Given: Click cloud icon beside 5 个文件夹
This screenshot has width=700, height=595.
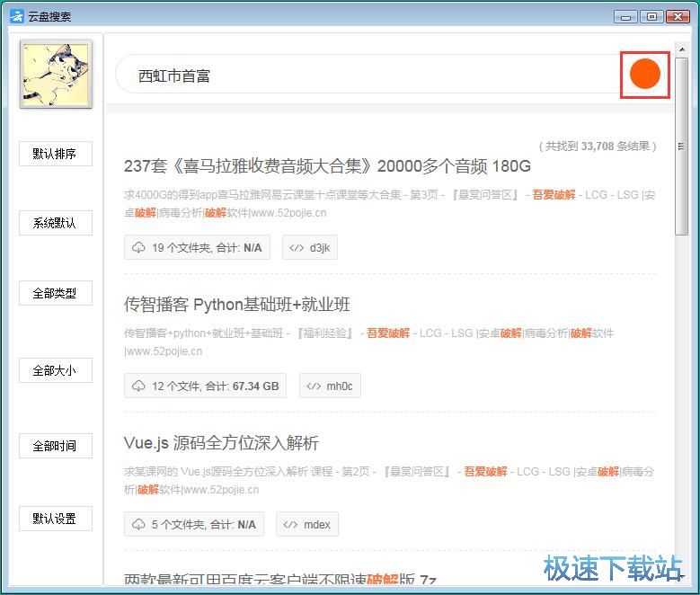Looking at the screenshot, I should pyautogui.click(x=138, y=524).
